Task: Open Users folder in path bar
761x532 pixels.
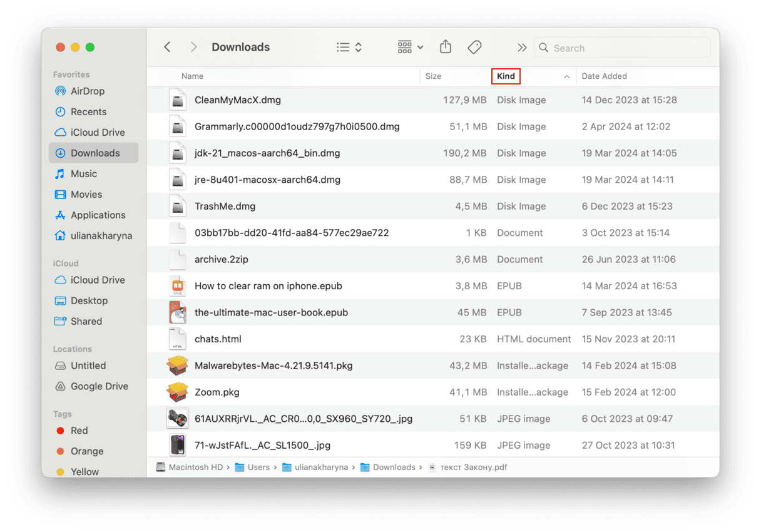Action: pyautogui.click(x=258, y=467)
